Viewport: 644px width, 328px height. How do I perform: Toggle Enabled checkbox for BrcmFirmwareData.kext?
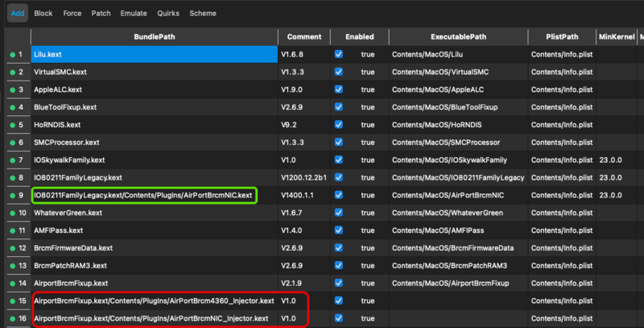tap(338, 247)
